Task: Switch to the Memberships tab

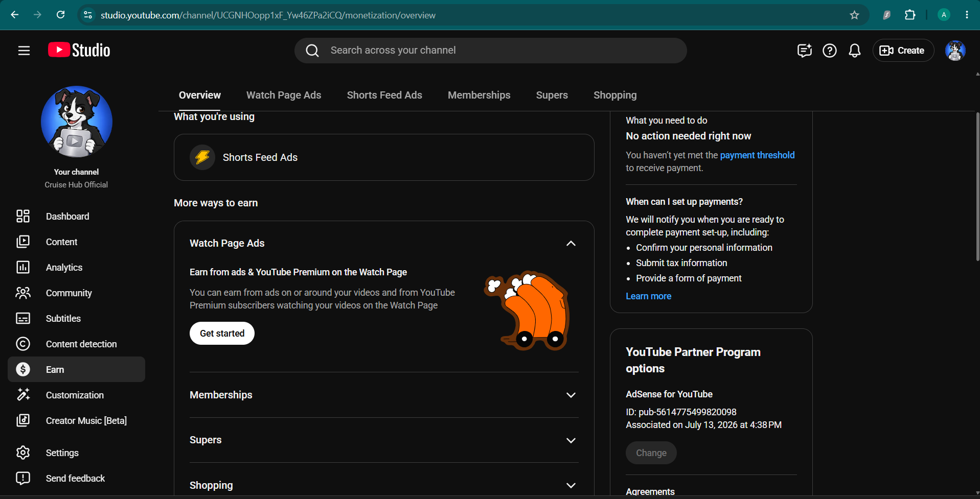Action: coord(479,95)
